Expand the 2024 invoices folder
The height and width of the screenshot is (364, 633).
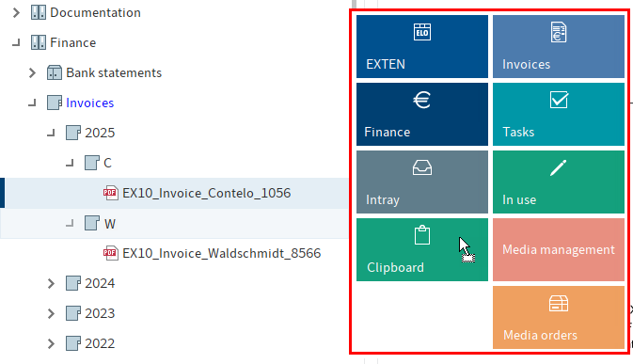click(51, 283)
